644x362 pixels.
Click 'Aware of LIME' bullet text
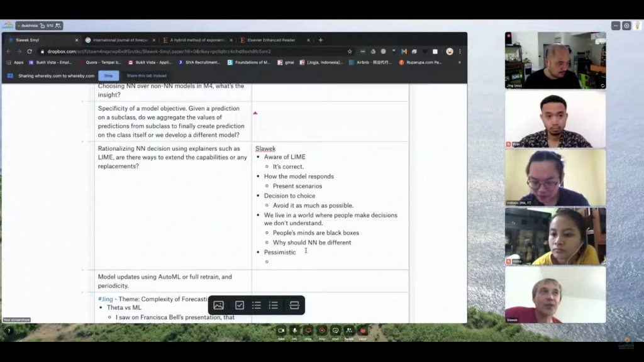pyautogui.click(x=285, y=157)
